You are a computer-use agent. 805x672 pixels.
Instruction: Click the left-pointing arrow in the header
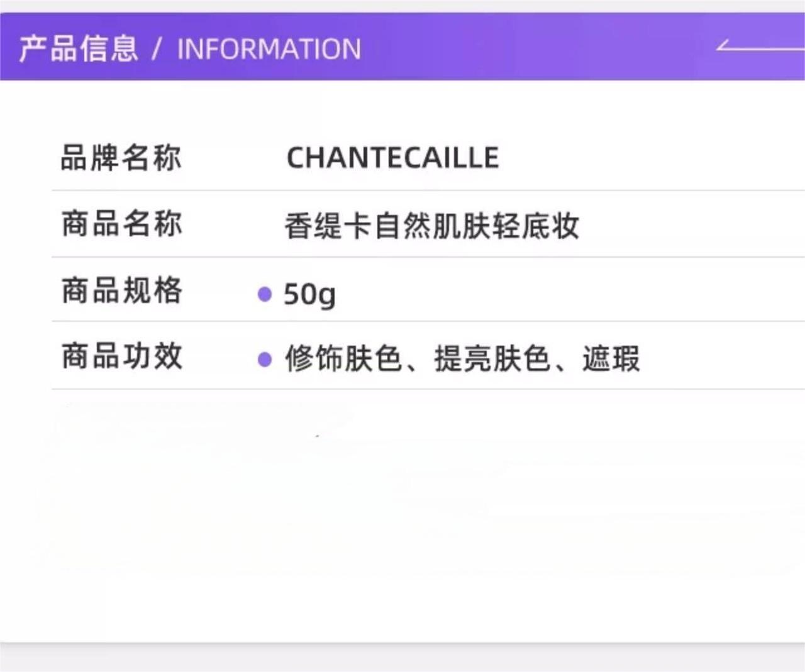[758, 46]
